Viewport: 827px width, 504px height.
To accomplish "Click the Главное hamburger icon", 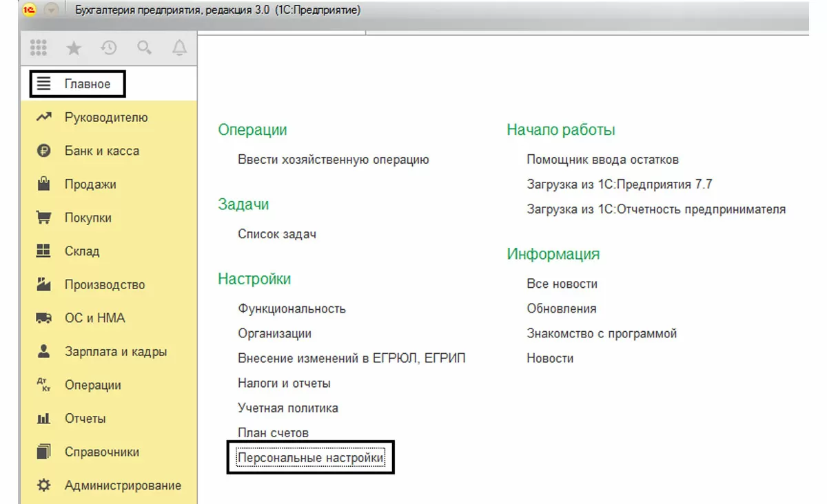I will [x=44, y=84].
